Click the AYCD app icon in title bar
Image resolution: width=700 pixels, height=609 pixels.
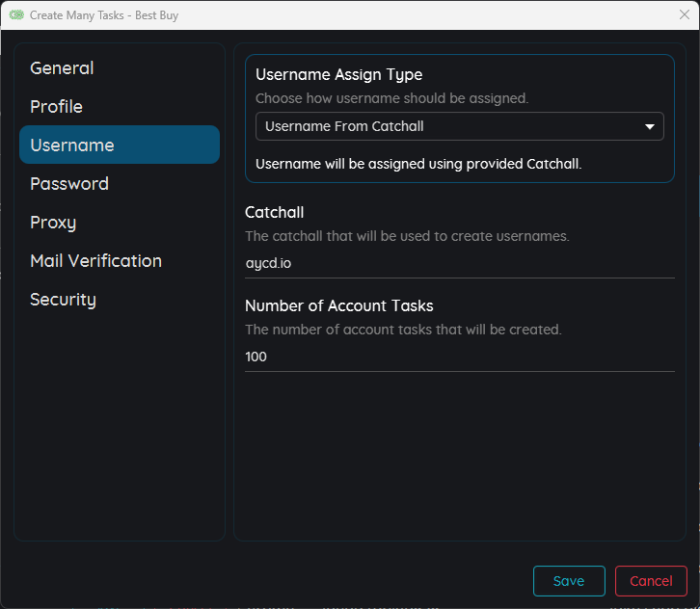click(15, 15)
